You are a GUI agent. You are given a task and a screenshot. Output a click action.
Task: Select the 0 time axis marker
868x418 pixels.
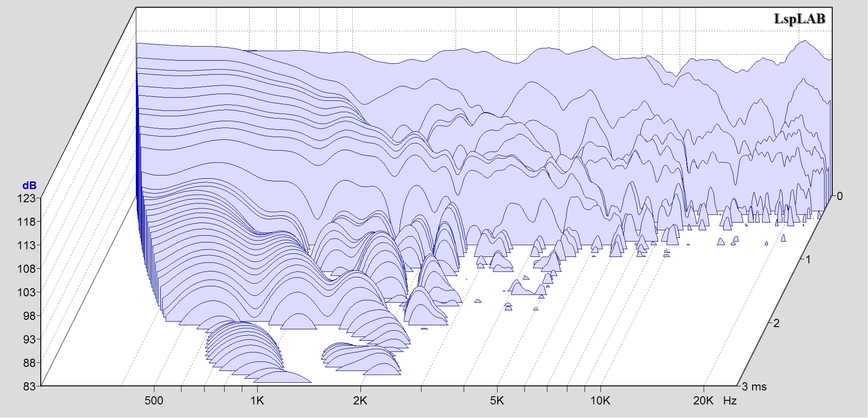(x=840, y=196)
